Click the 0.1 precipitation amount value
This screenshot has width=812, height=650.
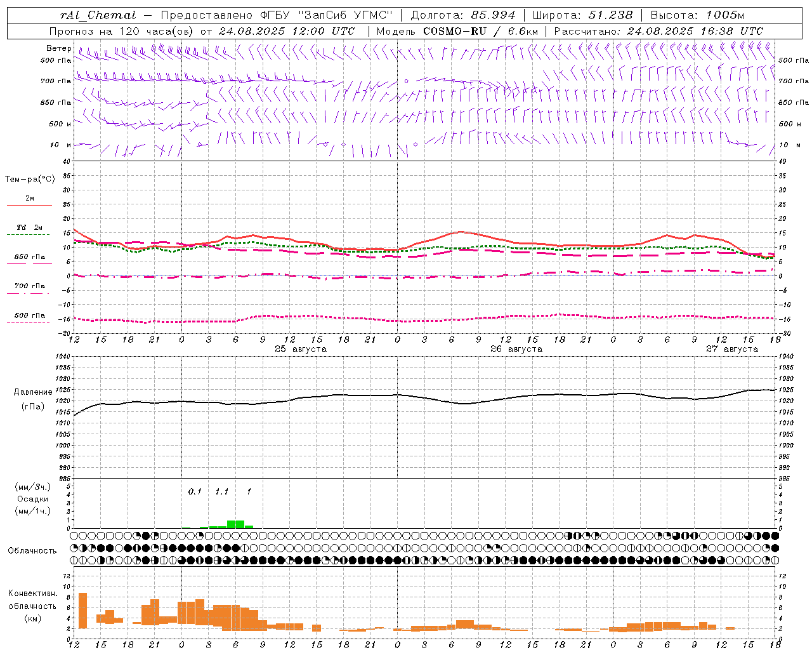coord(195,491)
